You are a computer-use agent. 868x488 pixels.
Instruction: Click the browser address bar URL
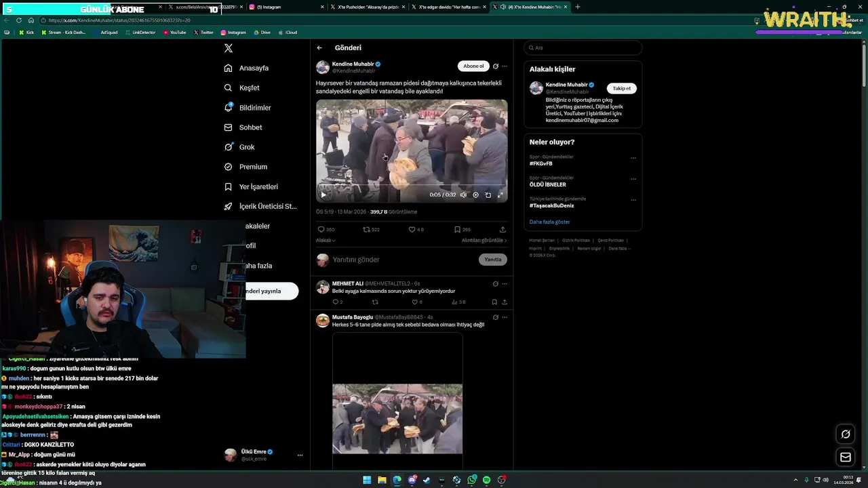pyautogui.click(x=119, y=20)
